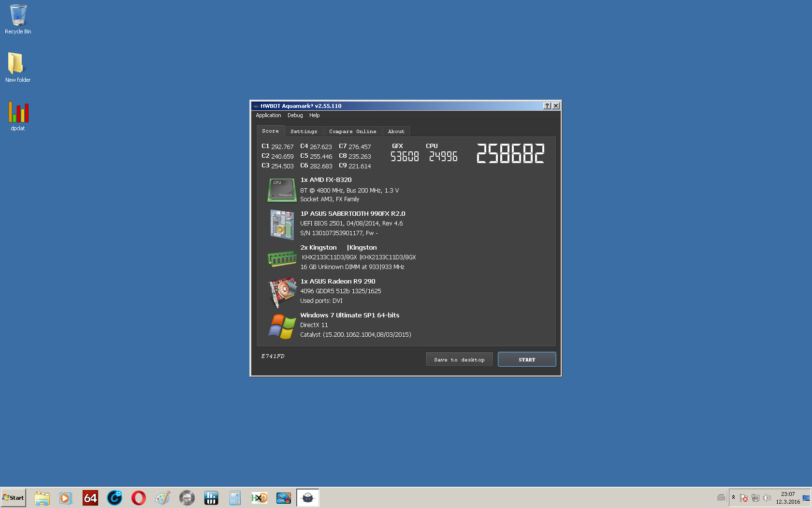Select the New folder desktop icon
Viewport: 812px width, 508px height.
tap(18, 68)
